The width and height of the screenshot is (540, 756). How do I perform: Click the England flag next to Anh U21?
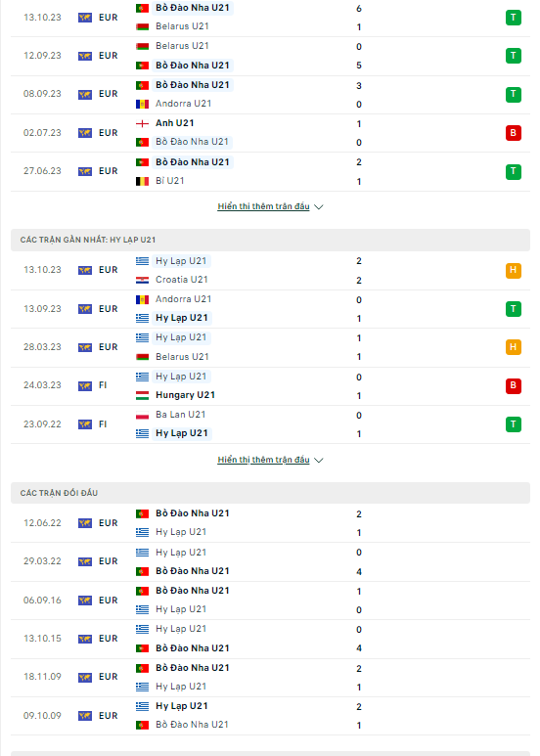click(x=142, y=124)
